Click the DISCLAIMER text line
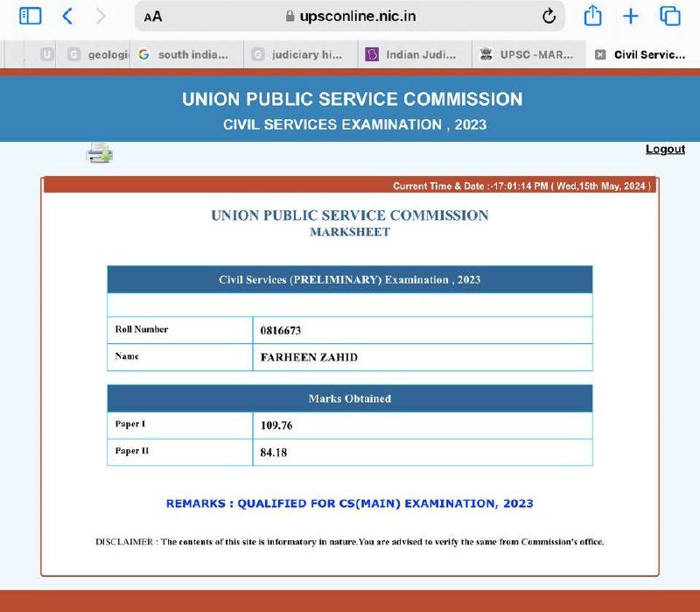Image resolution: width=700 pixels, height=612 pixels. point(349,542)
